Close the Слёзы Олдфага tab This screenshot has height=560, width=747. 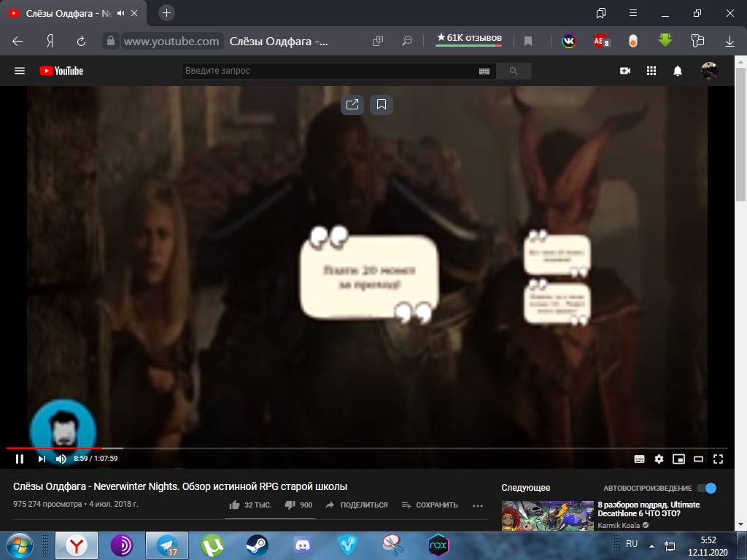pos(134,13)
